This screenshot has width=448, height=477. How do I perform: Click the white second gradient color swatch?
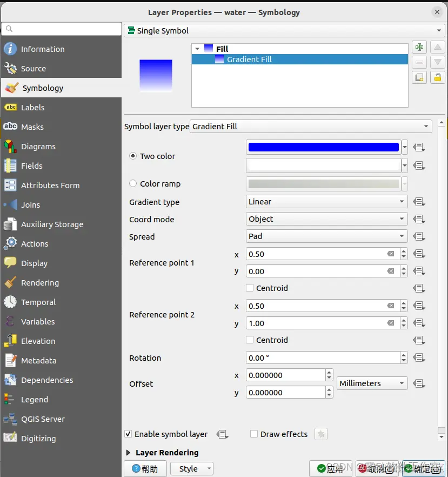pos(323,165)
